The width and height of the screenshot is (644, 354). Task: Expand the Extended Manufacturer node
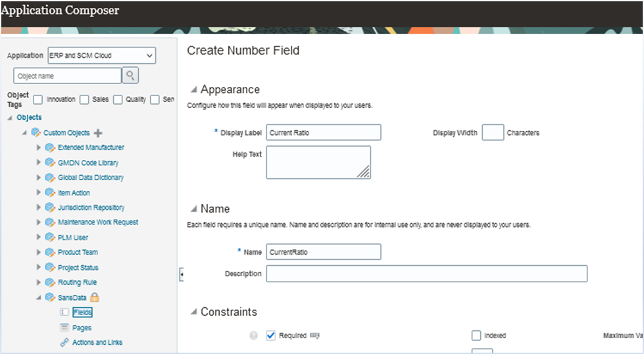[39, 147]
